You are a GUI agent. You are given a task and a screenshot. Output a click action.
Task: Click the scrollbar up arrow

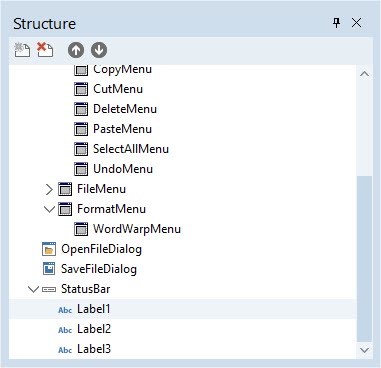click(364, 74)
